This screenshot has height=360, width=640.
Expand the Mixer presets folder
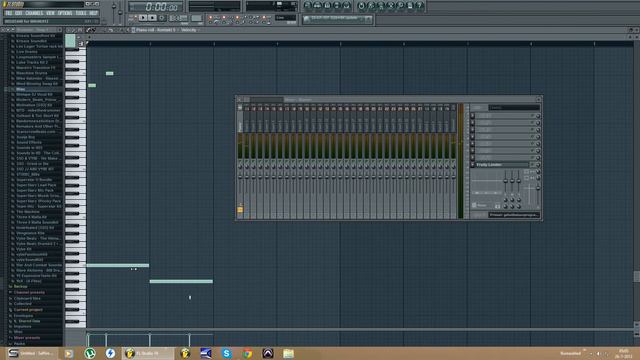click(x=27, y=338)
